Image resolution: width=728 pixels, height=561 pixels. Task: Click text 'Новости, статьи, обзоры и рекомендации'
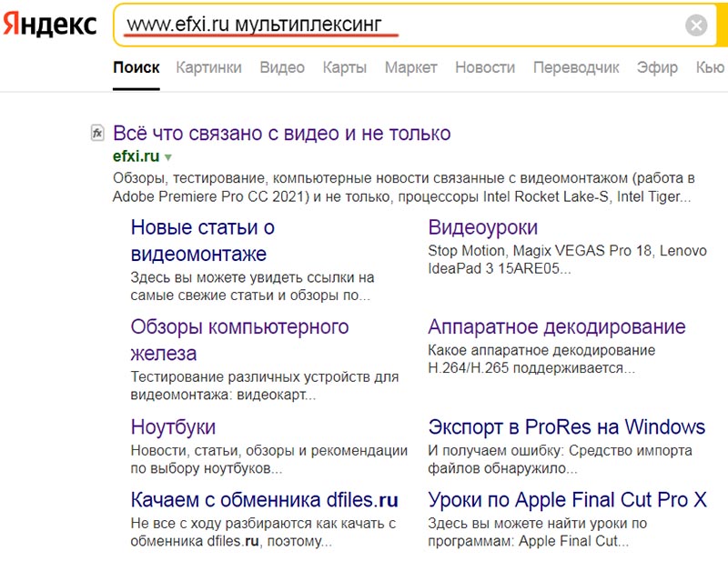(x=269, y=451)
